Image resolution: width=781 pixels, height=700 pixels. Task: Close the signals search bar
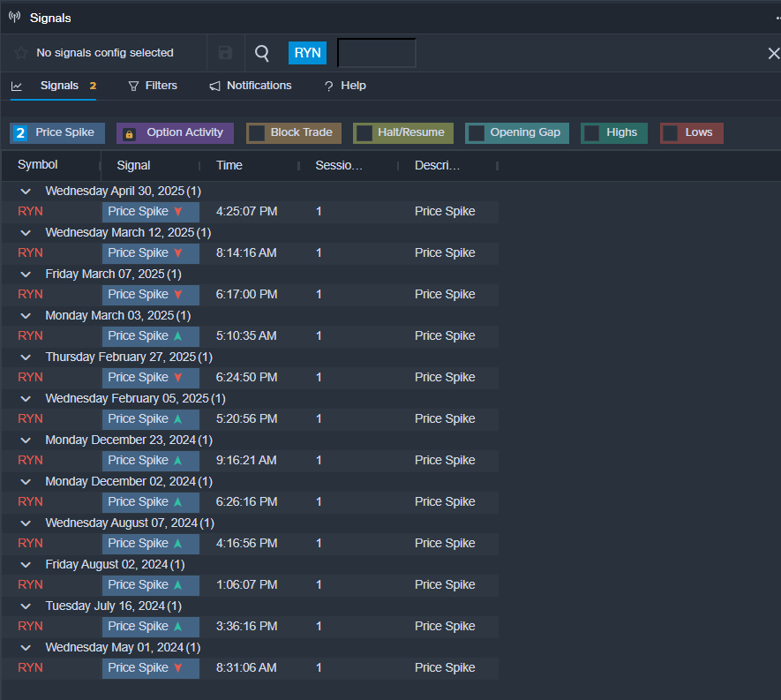773,54
